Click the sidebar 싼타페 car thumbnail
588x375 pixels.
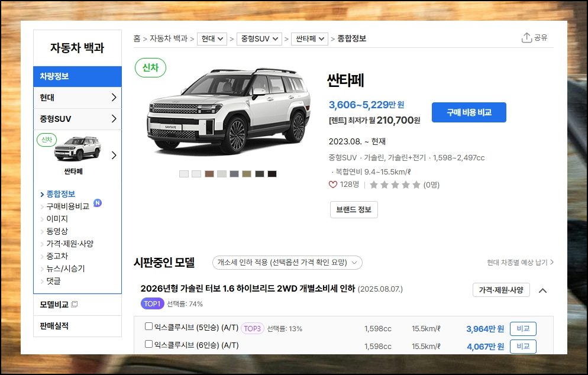pyautogui.click(x=77, y=148)
